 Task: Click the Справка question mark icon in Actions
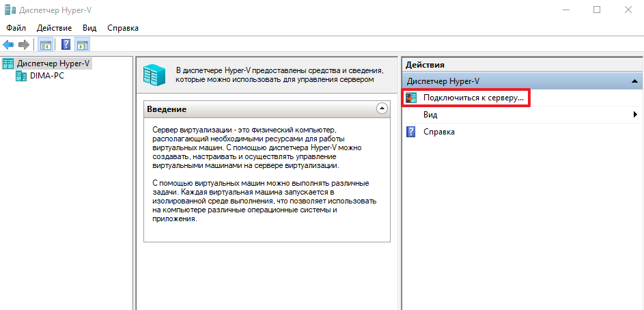click(411, 132)
